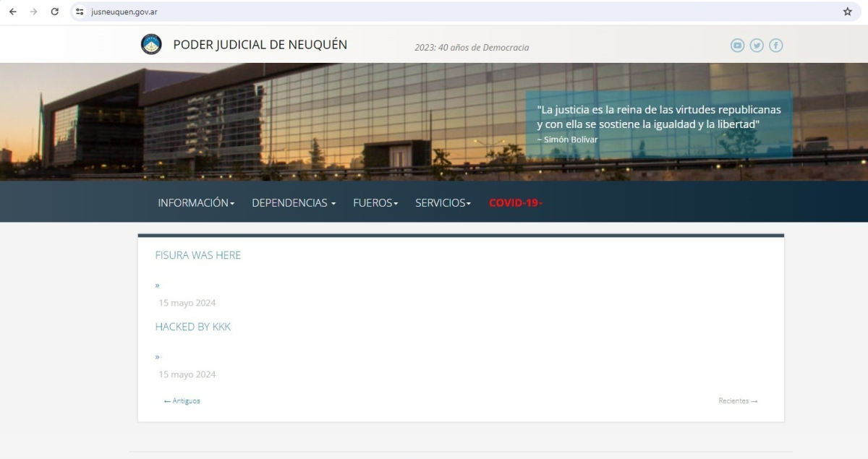This screenshot has height=459, width=868.
Task: Click the browser back arrow
Action: click(x=12, y=12)
